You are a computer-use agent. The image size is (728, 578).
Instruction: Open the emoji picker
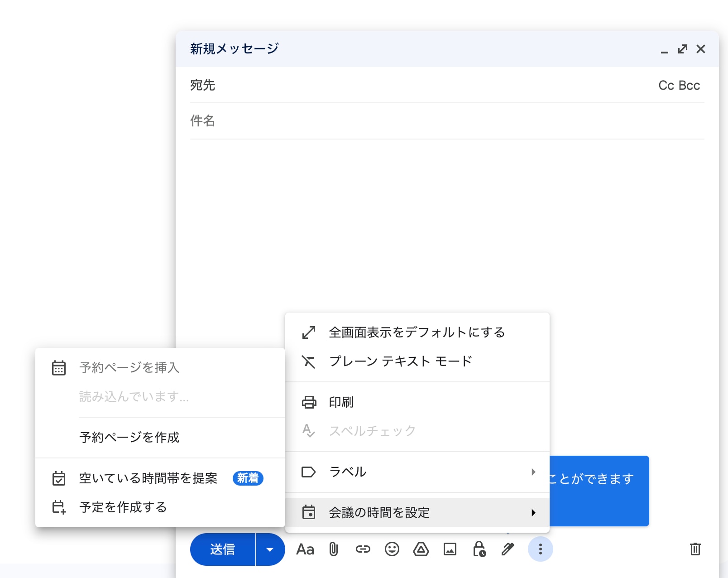tap(392, 549)
